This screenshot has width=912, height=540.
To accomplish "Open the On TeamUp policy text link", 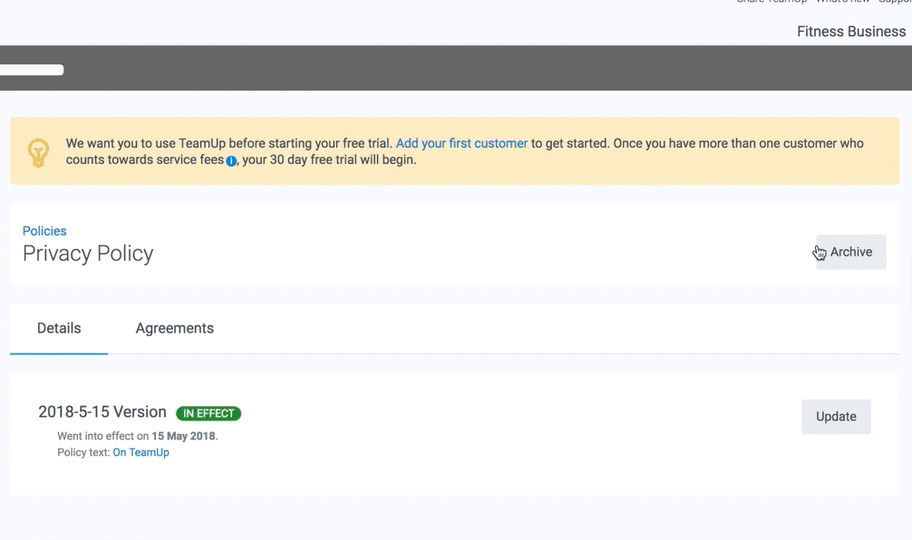I will tap(141, 452).
